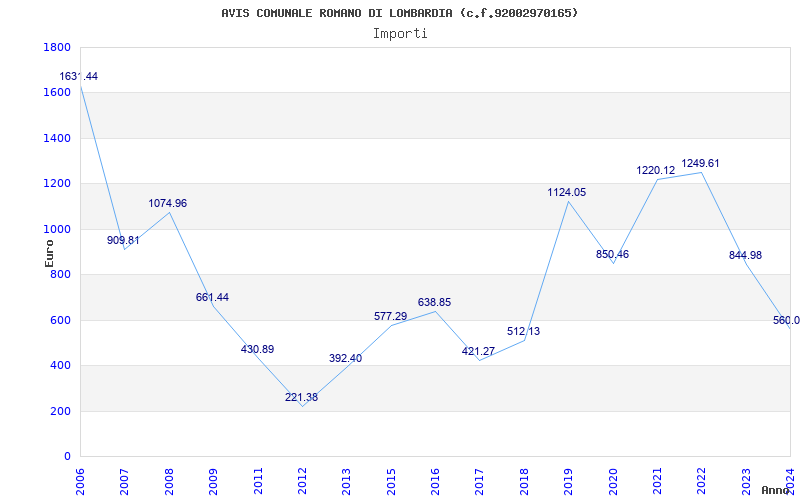Screen dimensions: 800x500
Task: Click the 2020 year label
Action: click(x=613, y=482)
